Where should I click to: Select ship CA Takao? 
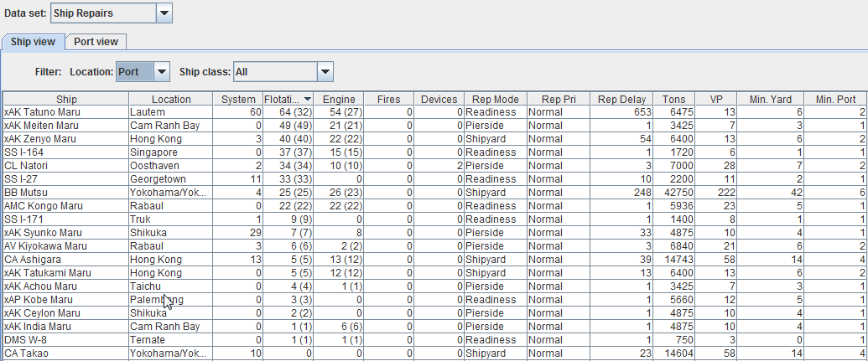25,353
